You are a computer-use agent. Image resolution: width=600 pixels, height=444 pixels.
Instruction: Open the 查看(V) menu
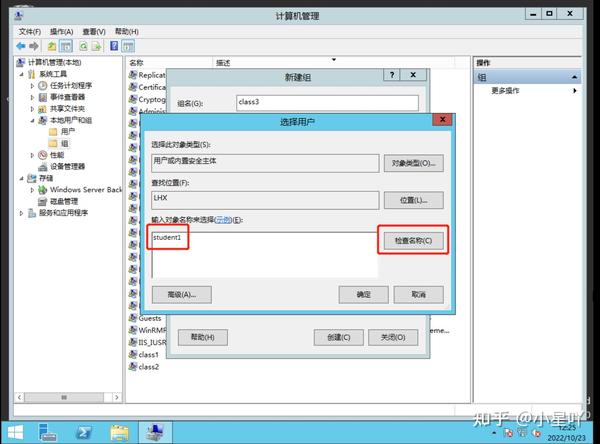(x=94, y=31)
